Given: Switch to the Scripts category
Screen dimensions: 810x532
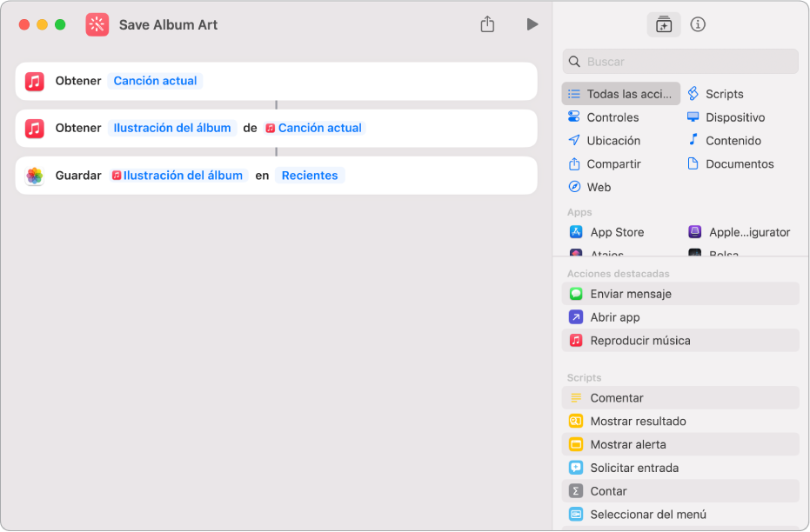Looking at the screenshot, I should click(x=724, y=94).
